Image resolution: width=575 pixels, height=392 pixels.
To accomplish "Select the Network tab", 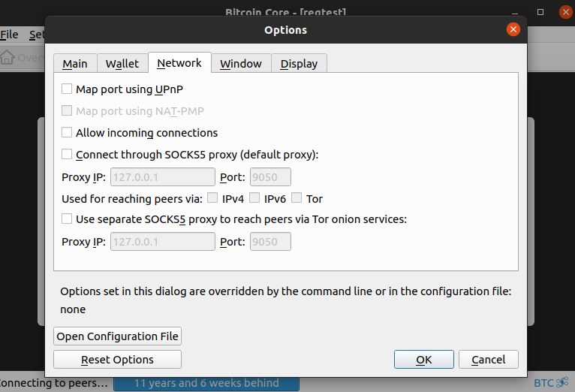I will coord(179,63).
